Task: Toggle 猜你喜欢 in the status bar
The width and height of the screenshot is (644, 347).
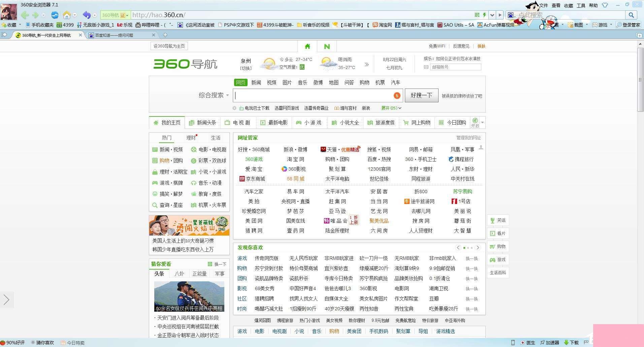Action: pos(42,343)
